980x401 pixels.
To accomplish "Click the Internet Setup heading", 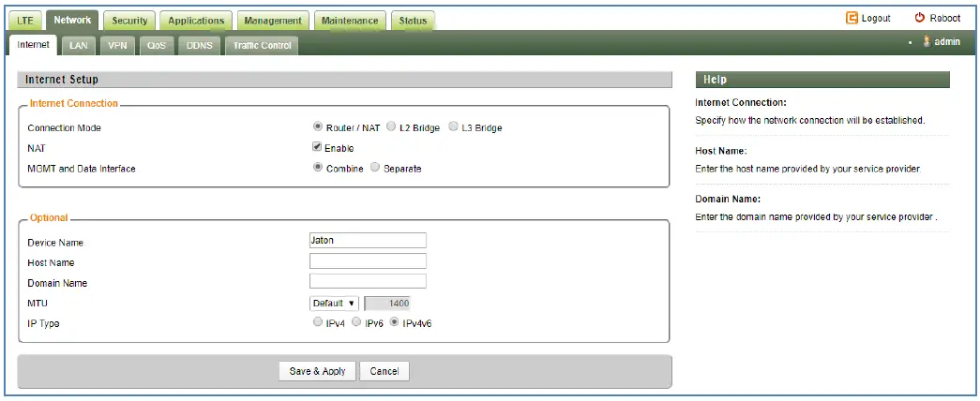I will [x=62, y=80].
